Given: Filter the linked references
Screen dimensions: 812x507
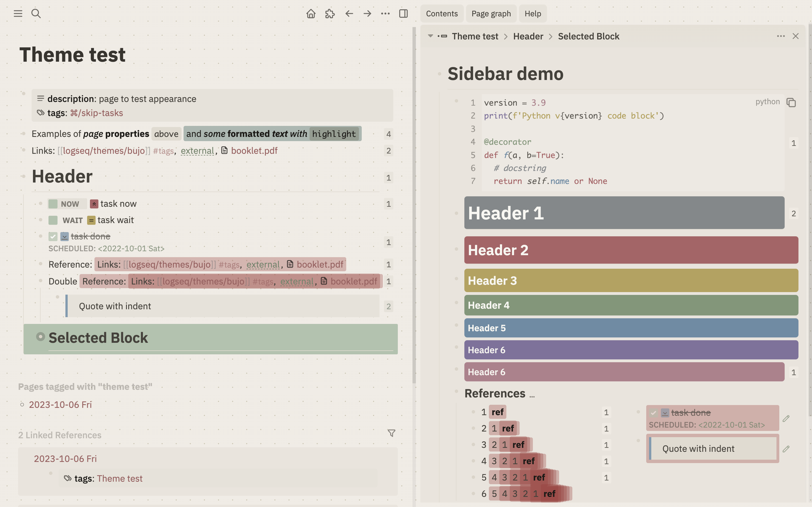Looking at the screenshot, I should (x=391, y=433).
